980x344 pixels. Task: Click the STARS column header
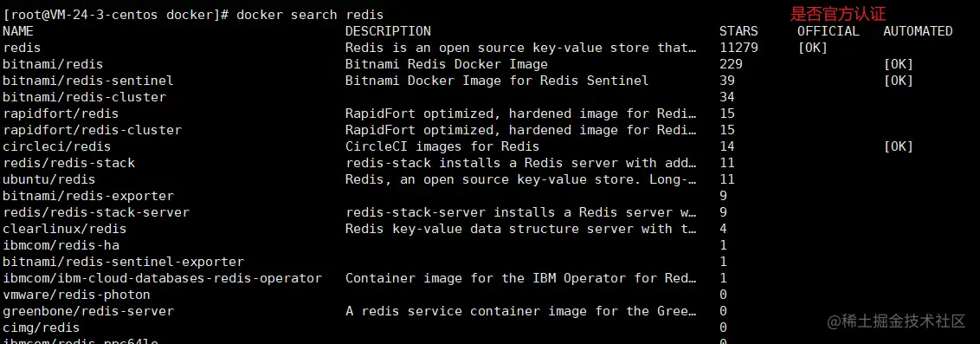coord(738,30)
